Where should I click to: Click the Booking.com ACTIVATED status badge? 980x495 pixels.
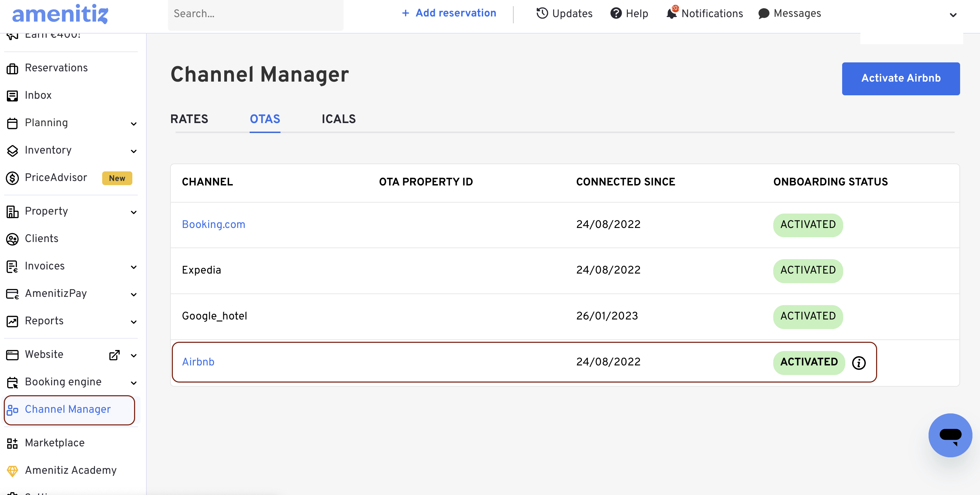click(808, 225)
